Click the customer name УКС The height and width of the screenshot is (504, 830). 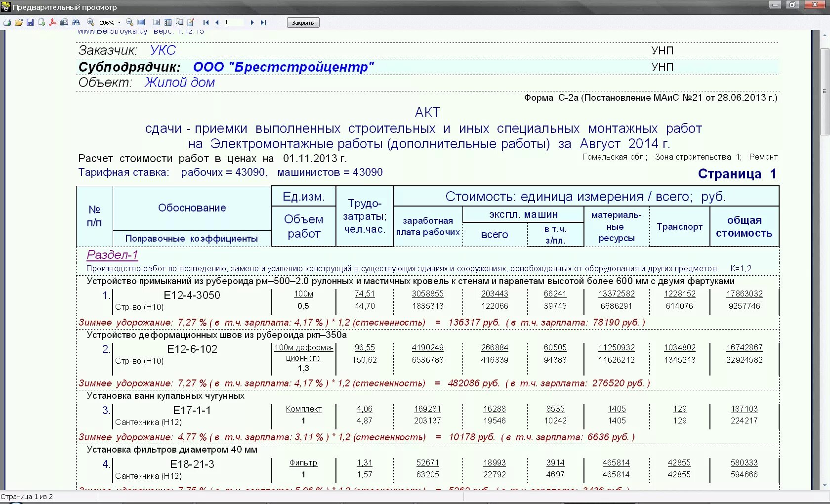(163, 50)
